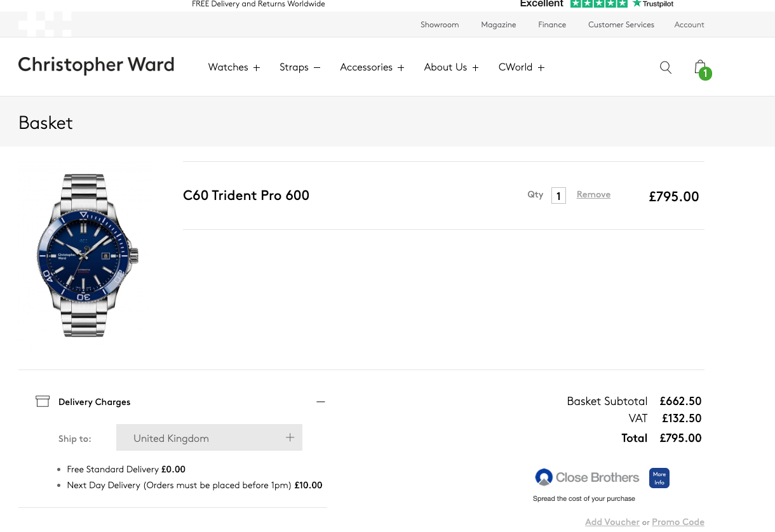Click the Promo Code link

click(678, 522)
